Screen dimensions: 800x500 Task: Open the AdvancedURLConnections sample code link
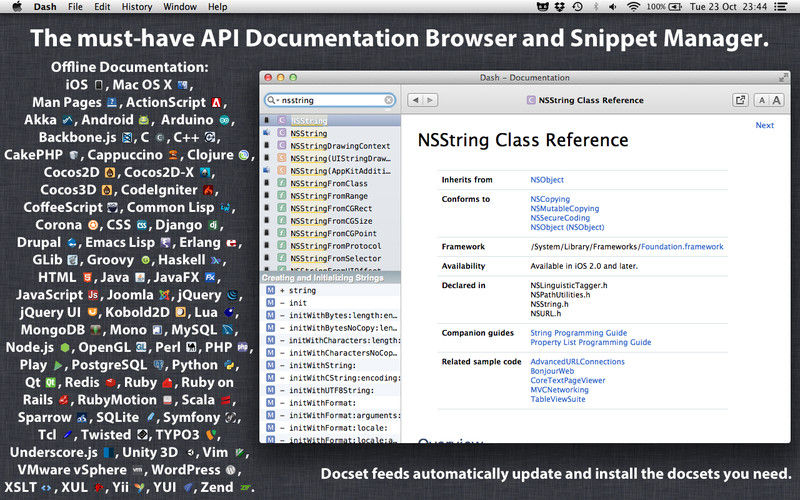pyautogui.click(x=578, y=361)
